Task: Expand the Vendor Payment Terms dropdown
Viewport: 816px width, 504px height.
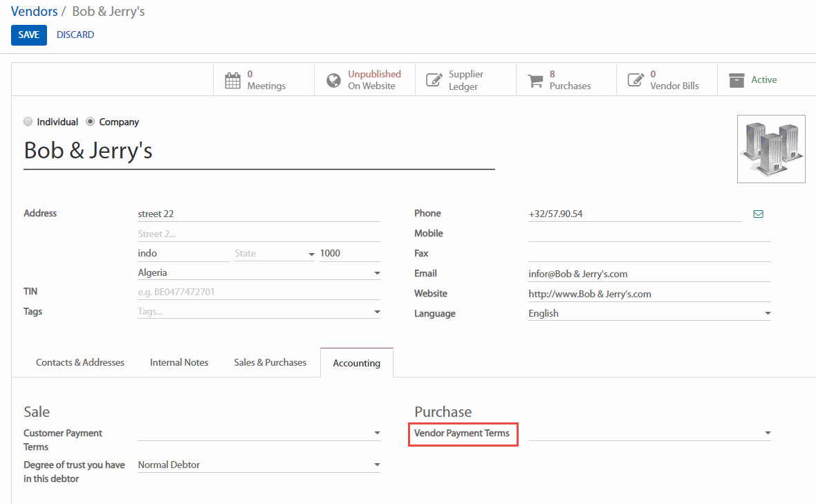Action: pos(767,433)
